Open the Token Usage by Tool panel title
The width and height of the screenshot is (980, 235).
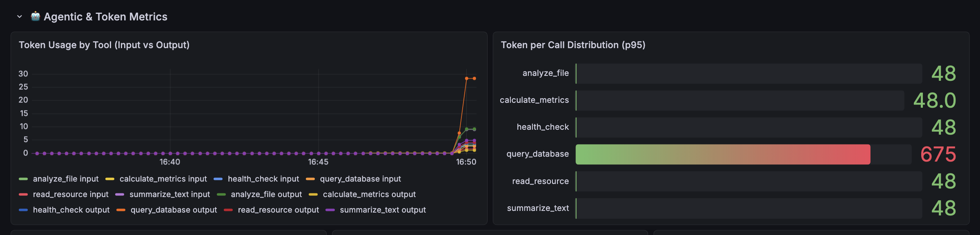pos(104,45)
